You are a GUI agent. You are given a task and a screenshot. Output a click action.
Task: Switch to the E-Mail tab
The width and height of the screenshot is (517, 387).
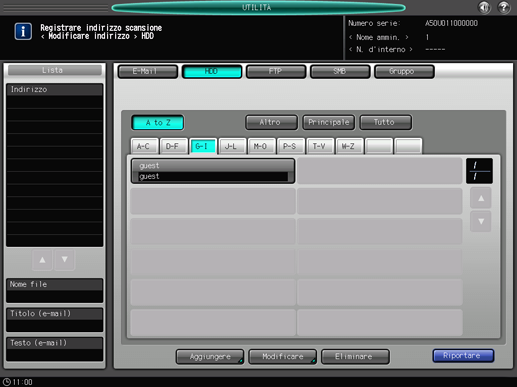click(x=148, y=71)
